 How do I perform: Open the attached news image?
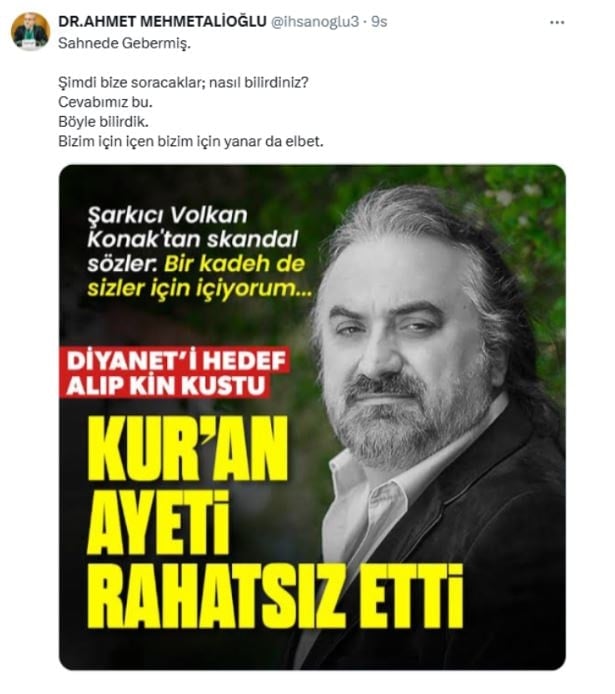point(312,417)
